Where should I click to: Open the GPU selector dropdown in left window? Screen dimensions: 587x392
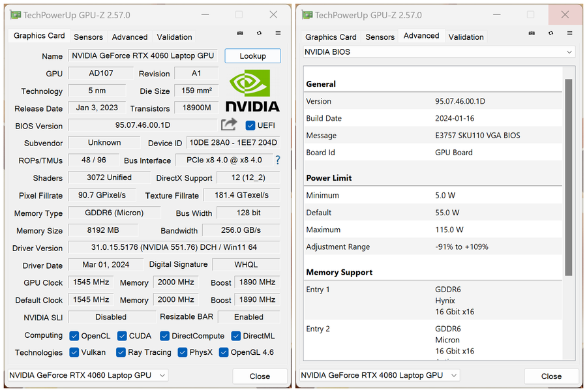87,375
